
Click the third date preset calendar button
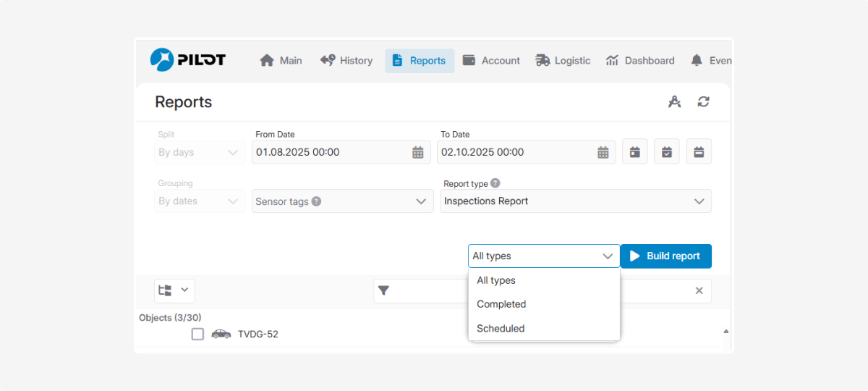pyautogui.click(x=699, y=152)
